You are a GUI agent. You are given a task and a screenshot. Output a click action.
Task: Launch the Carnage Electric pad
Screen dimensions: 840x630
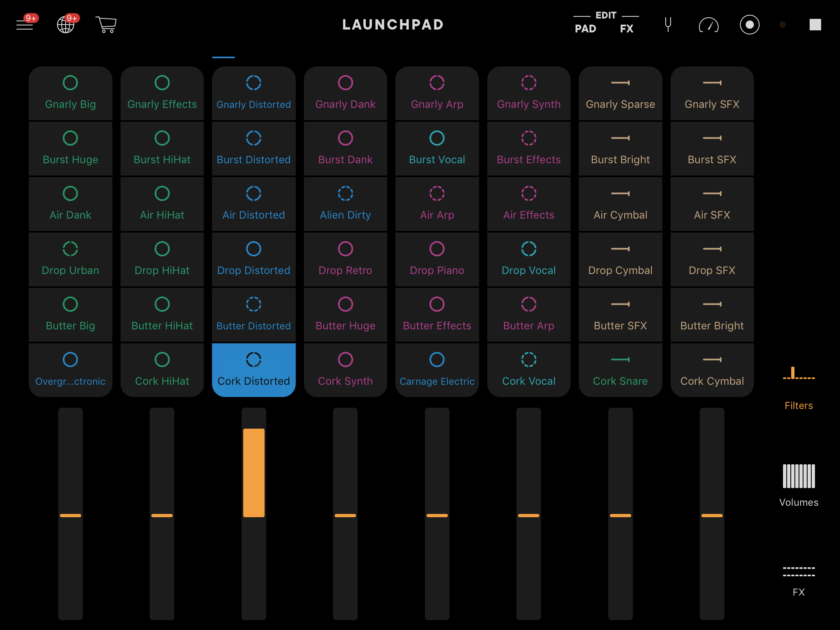[437, 370]
